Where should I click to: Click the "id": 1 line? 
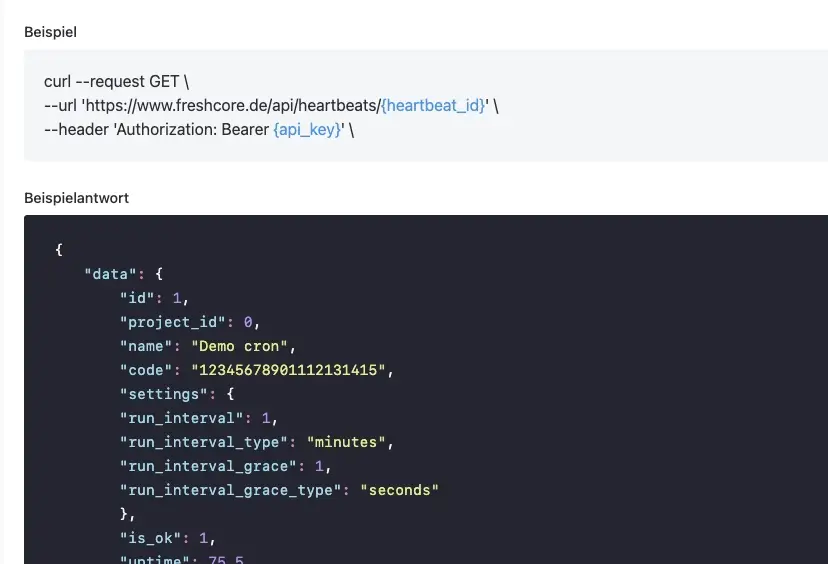154,298
